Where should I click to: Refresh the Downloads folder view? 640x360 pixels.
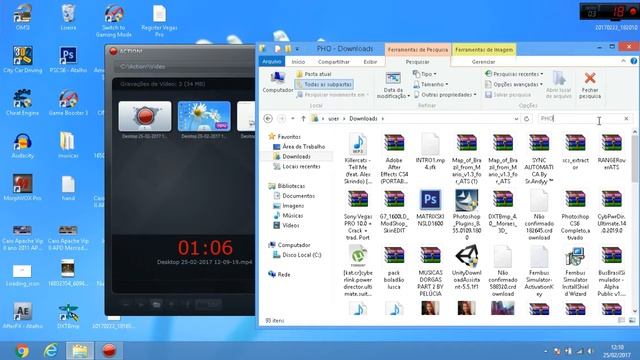point(527,119)
